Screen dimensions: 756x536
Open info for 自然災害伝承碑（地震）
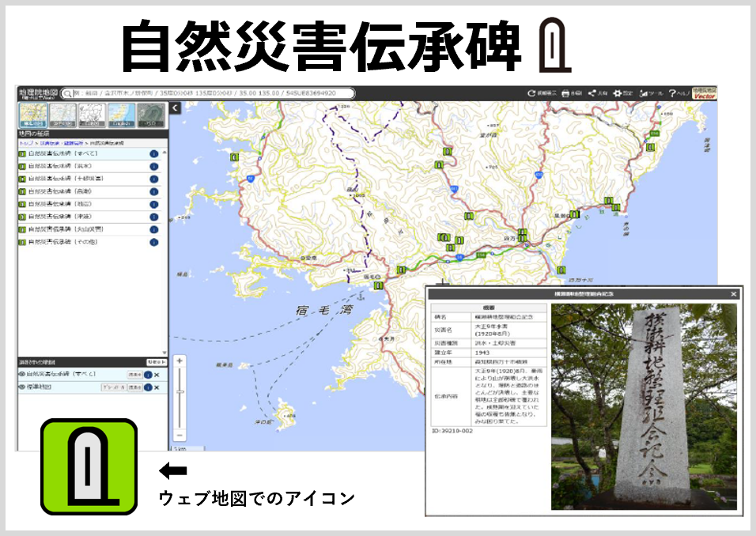click(153, 205)
